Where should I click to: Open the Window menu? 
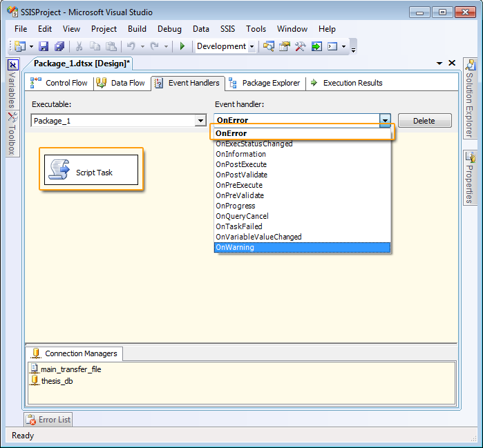[292, 29]
